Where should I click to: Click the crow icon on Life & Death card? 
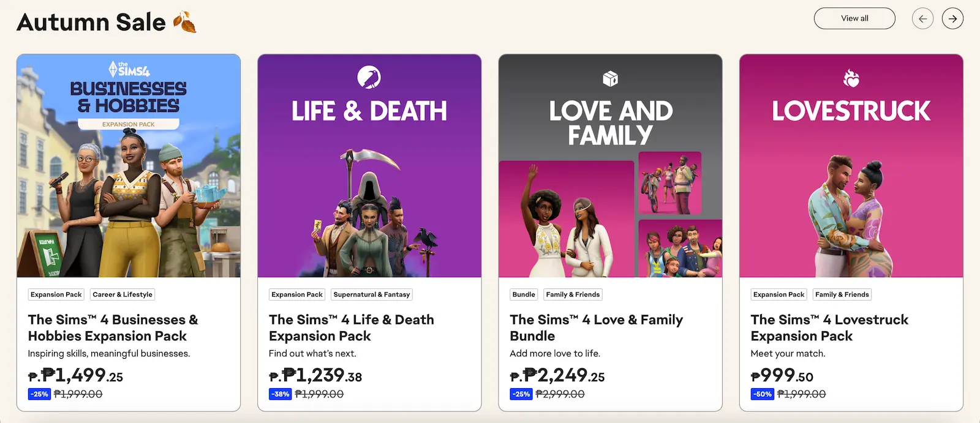click(x=369, y=78)
